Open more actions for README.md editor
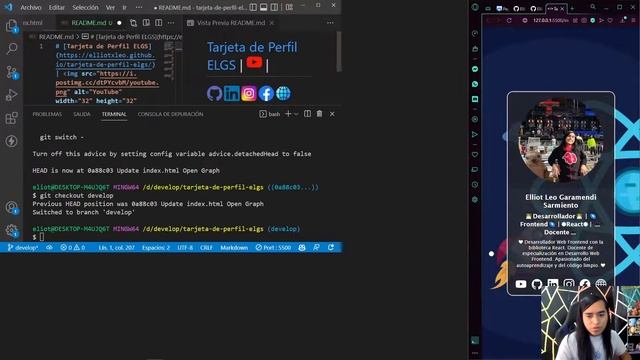This screenshot has width=640, height=360. [x=171, y=23]
